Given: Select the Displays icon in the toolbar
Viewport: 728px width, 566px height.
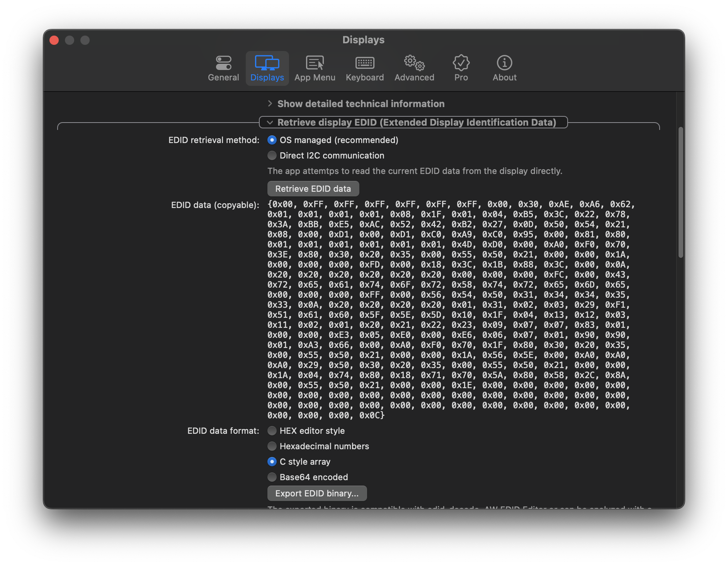Looking at the screenshot, I should pos(267,68).
